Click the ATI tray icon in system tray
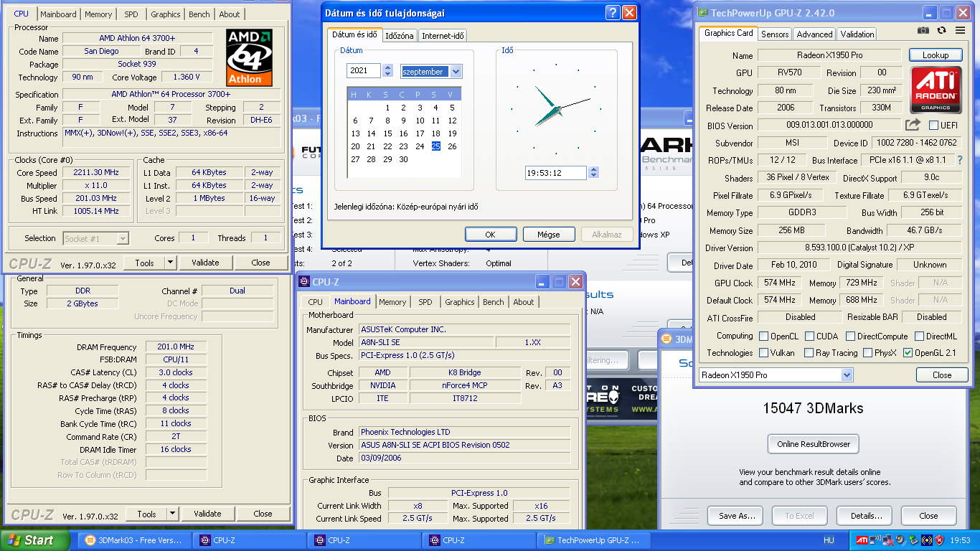 [x=862, y=540]
